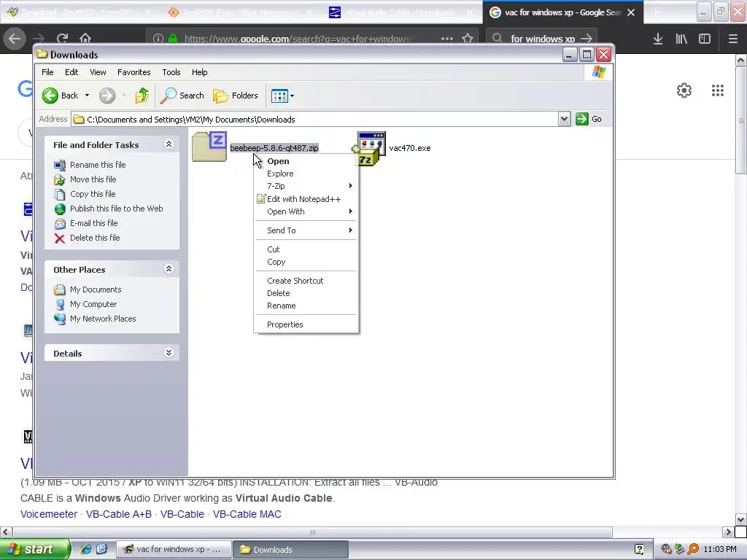Click Move this file task
The height and width of the screenshot is (560, 747).
[85, 179]
